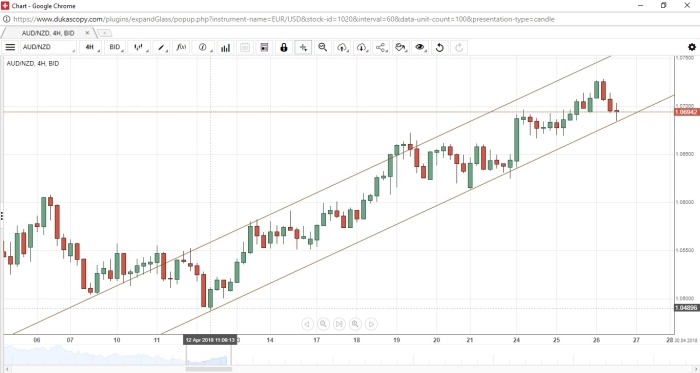Open the share icon menu

[381, 47]
